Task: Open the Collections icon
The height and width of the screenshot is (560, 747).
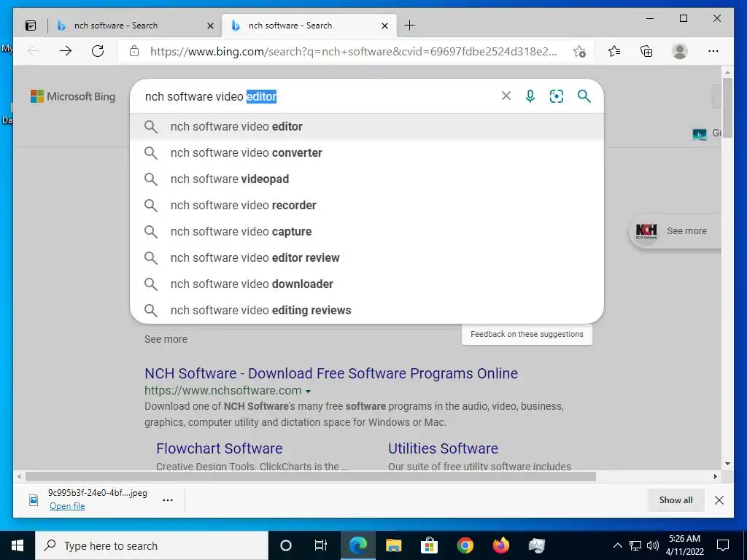Action: 646,51
